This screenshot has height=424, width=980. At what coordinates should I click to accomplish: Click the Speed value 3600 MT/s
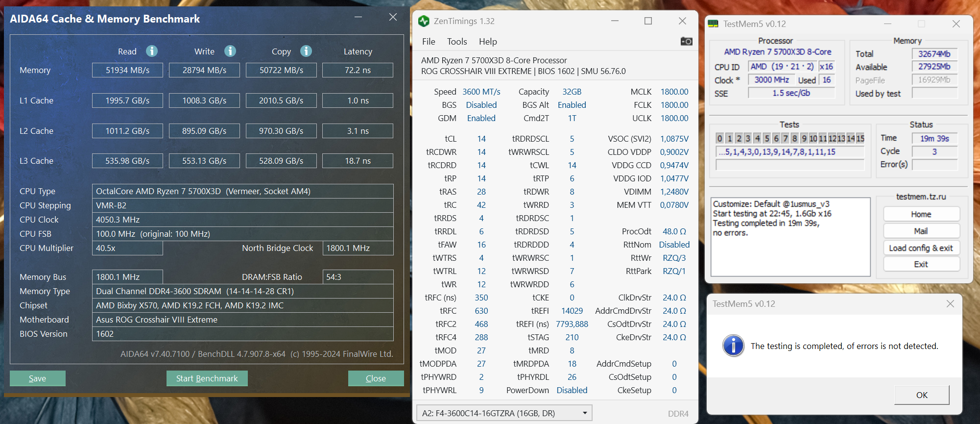[481, 92]
